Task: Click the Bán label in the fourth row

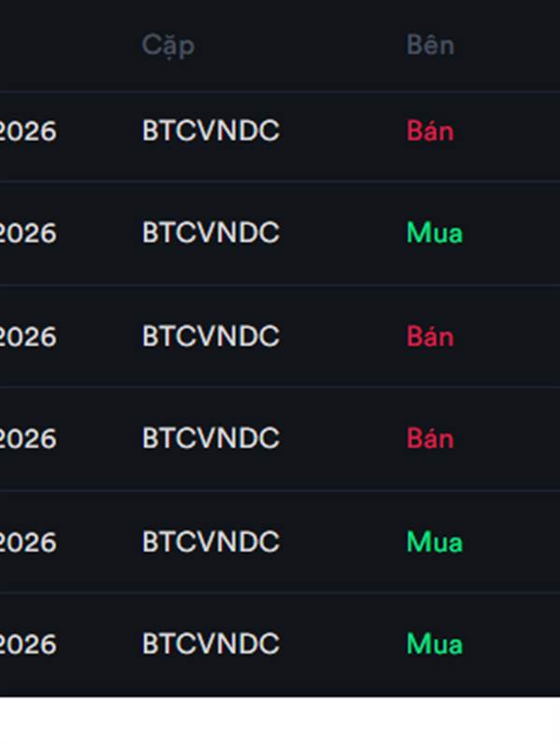Action: click(x=430, y=437)
